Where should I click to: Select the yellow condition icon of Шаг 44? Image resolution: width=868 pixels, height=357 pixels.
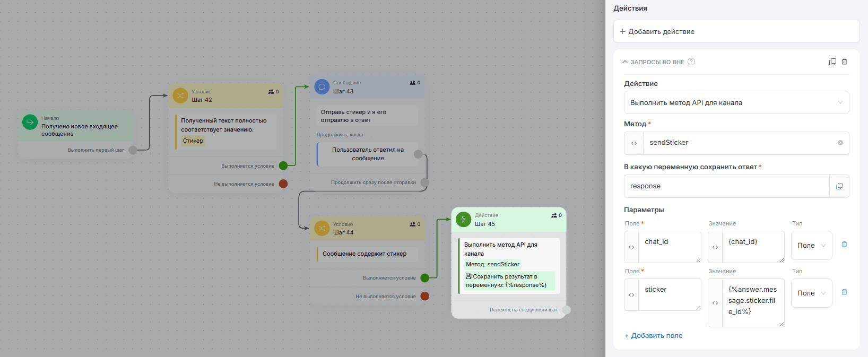pos(322,228)
